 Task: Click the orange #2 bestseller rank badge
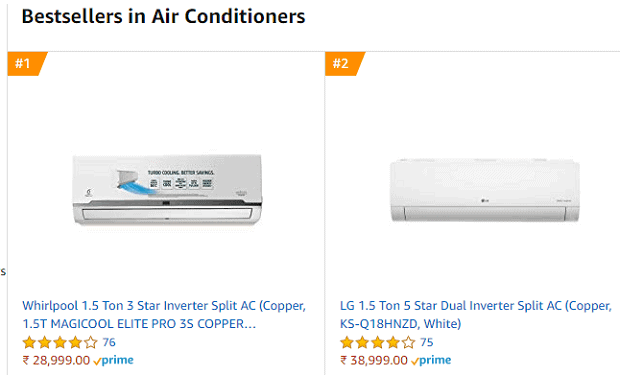[x=343, y=63]
